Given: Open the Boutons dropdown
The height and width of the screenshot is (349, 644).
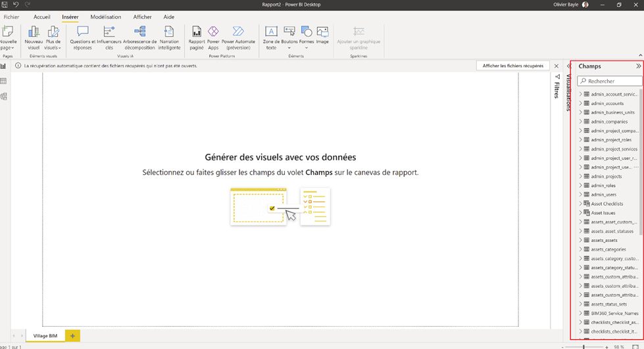Looking at the screenshot, I should coord(289,37).
